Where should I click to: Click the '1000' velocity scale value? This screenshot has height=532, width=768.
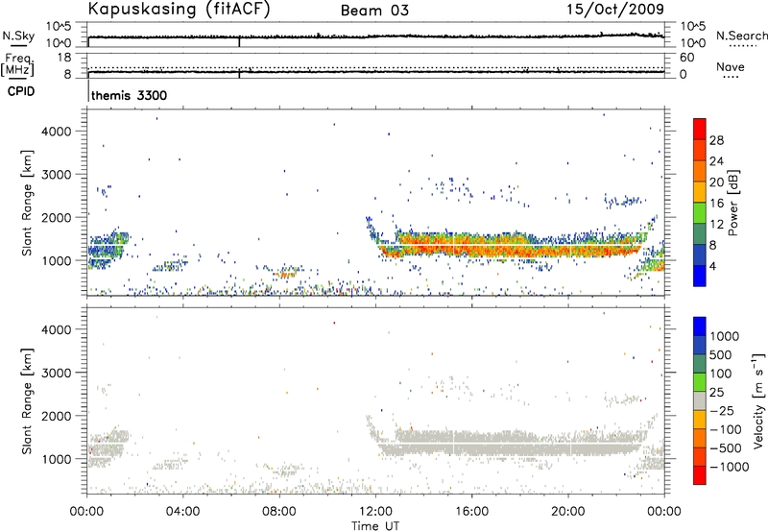point(725,336)
